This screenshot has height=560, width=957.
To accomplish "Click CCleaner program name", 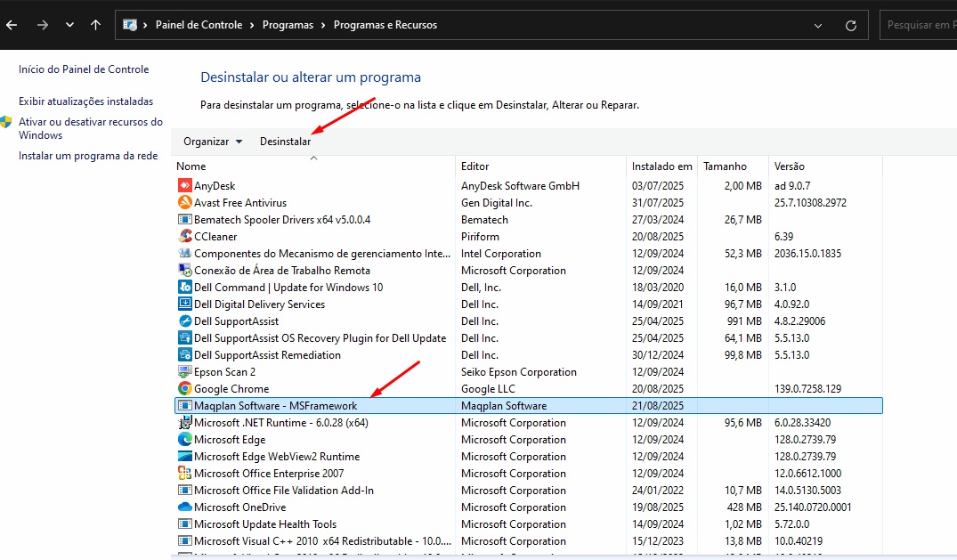I will click(215, 236).
